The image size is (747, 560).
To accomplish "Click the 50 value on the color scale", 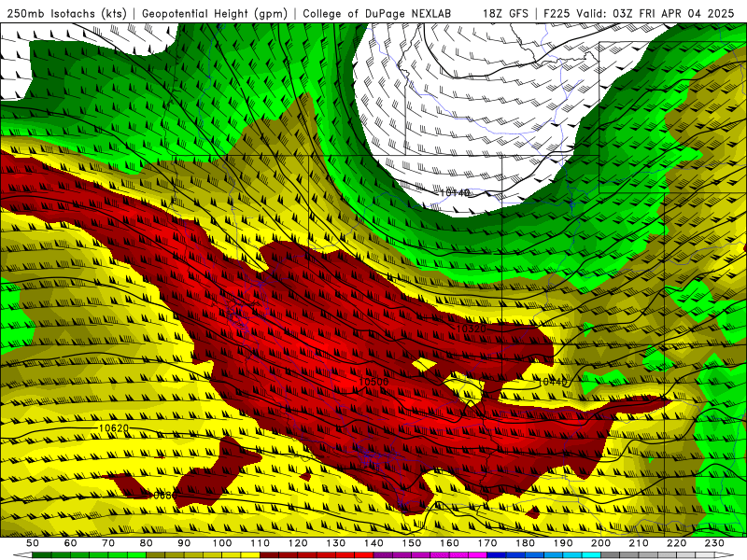I will (x=33, y=543).
